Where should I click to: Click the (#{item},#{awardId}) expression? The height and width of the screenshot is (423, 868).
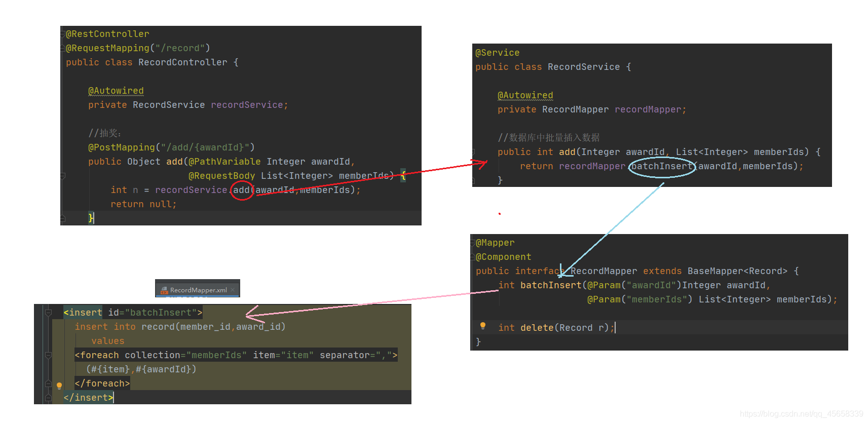[141, 369]
